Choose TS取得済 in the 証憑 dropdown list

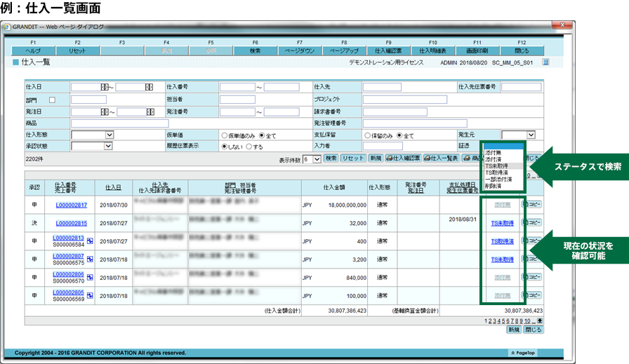tap(496, 173)
